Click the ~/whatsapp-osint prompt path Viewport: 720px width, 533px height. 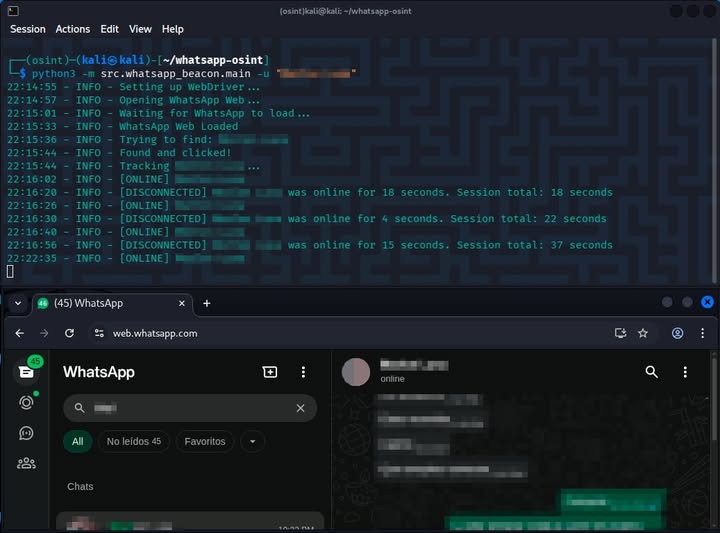point(213,60)
